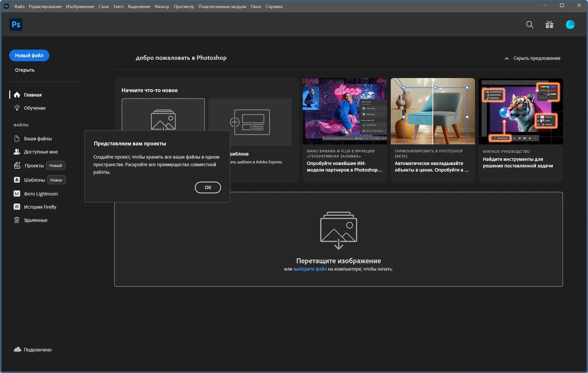Viewport: 588px width, 373px height.
Task: Close the Photoshop window
Action: pyautogui.click(x=579, y=5)
